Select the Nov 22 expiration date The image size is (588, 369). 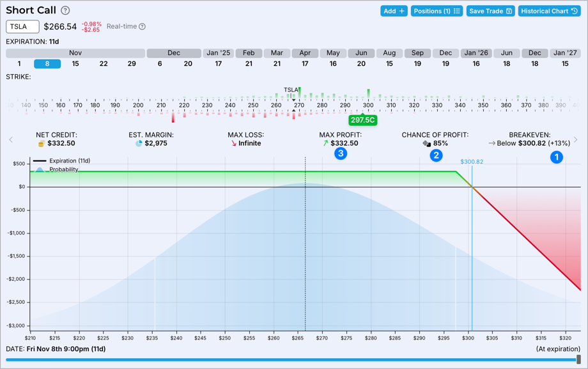(x=104, y=64)
